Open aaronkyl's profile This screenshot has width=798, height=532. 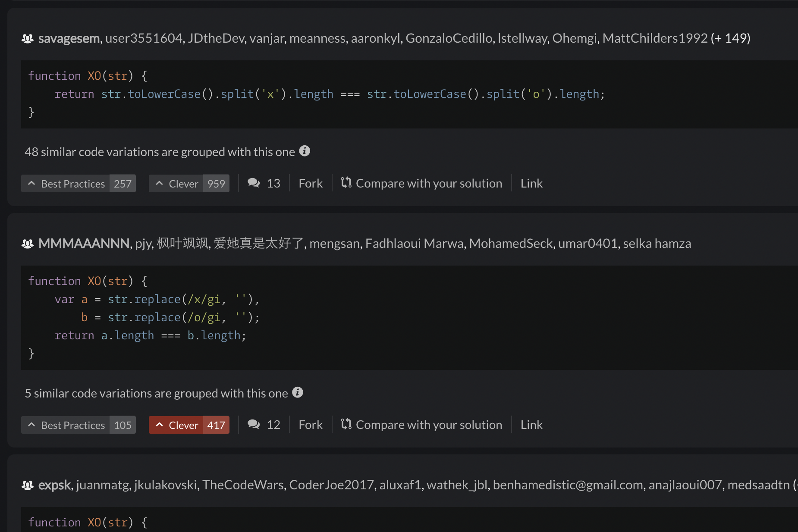click(375, 38)
